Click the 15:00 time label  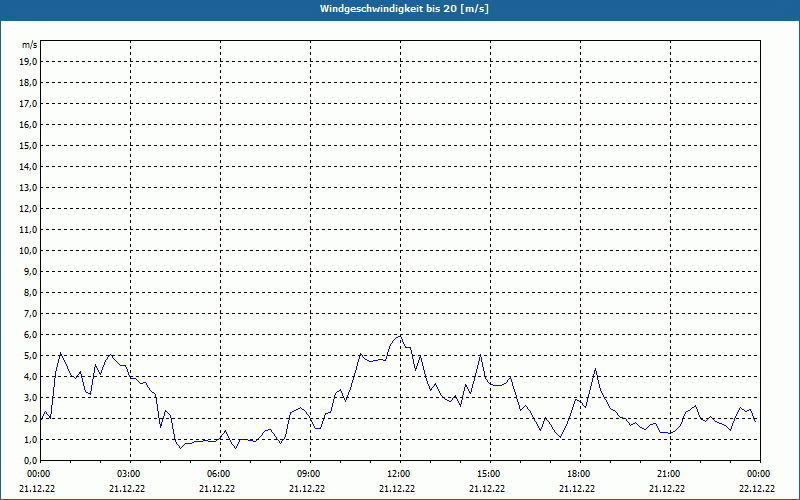pyautogui.click(x=490, y=474)
